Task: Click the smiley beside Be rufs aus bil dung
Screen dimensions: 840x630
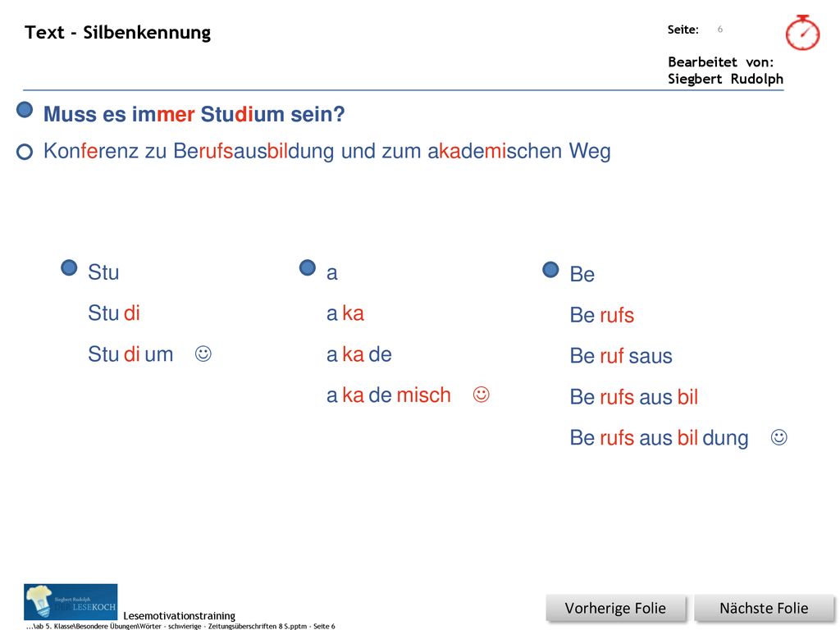Action: click(779, 437)
